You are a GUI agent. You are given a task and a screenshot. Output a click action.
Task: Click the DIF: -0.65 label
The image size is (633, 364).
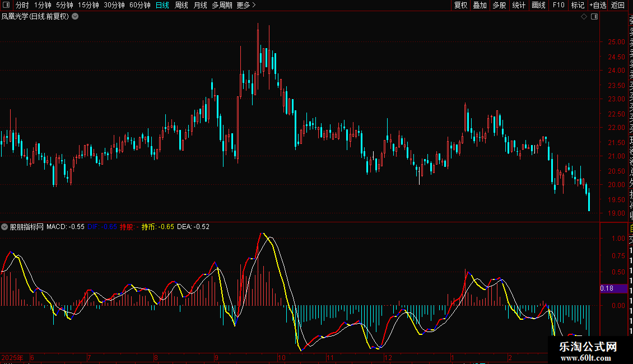102,227
